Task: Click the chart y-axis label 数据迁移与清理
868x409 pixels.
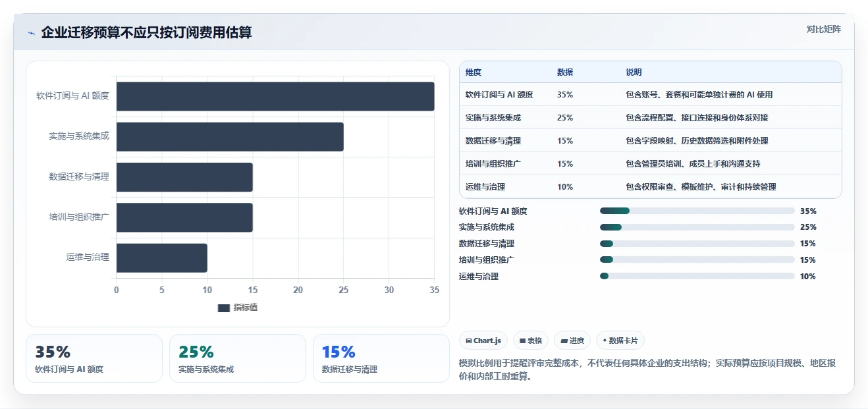Action: (79, 177)
